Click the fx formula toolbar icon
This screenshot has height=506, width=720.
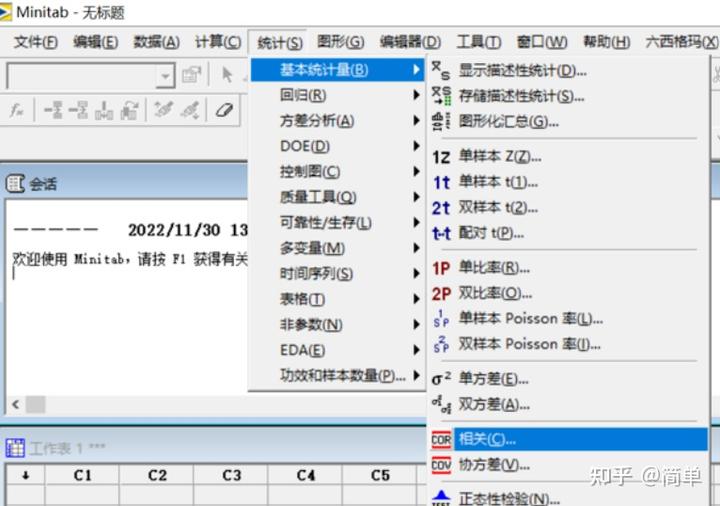coord(17,110)
